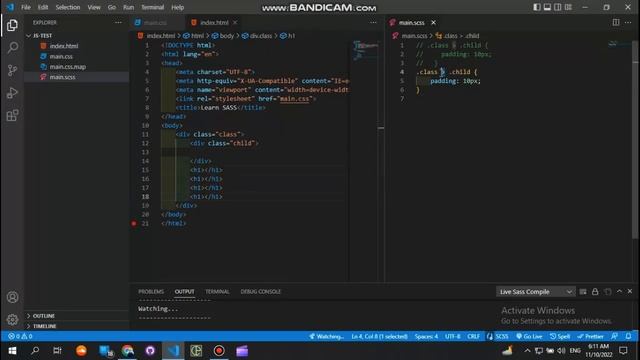Click the notifications bell in status bar

pos(629,336)
